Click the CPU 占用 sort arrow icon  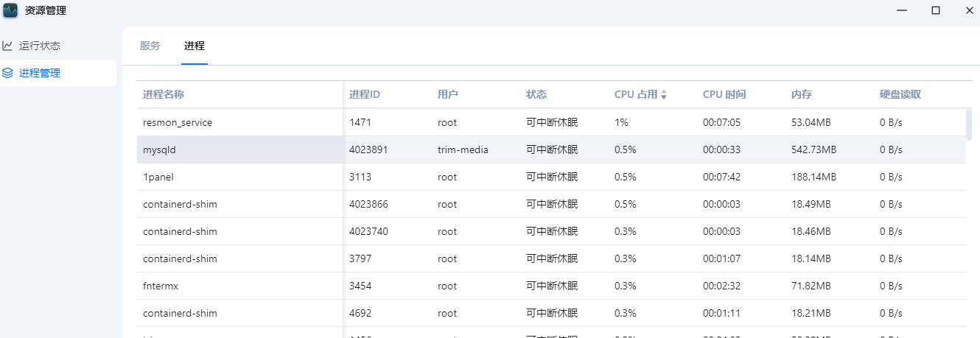(664, 94)
